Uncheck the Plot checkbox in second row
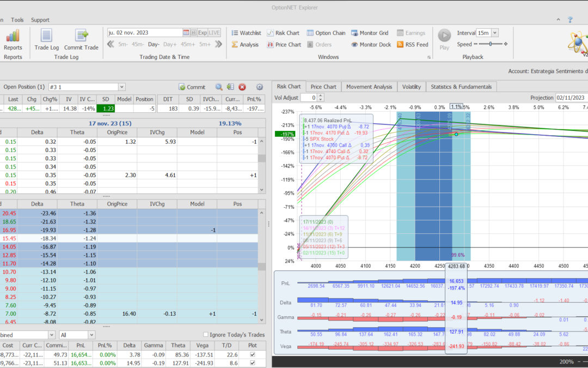Viewport: 588px width, 368px height. [252, 363]
